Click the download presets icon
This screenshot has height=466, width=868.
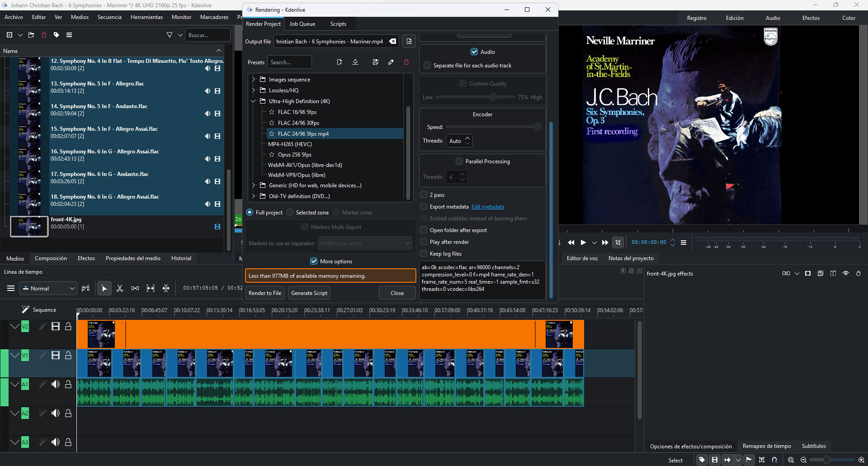(355, 62)
